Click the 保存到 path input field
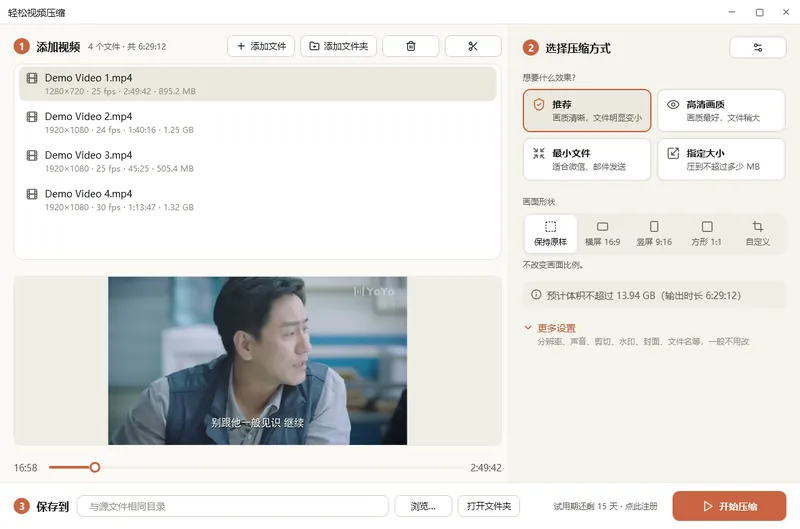800x529 pixels. (233, 507)
